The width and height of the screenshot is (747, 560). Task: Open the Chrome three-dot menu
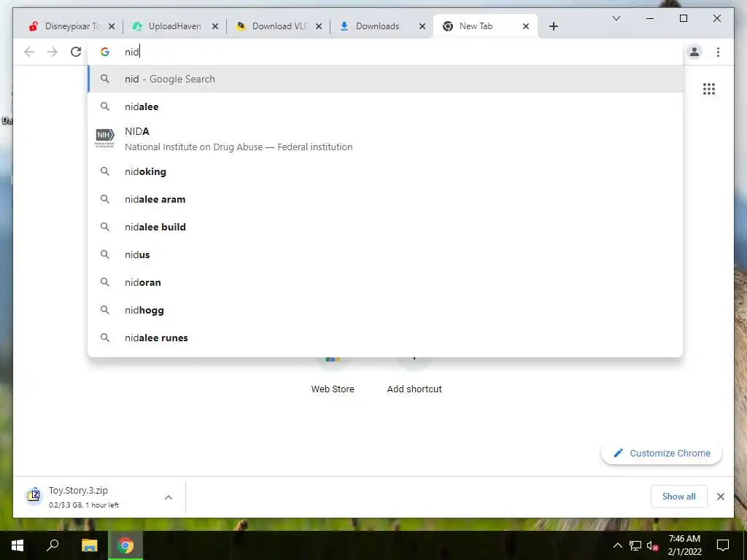coord(718,52)
